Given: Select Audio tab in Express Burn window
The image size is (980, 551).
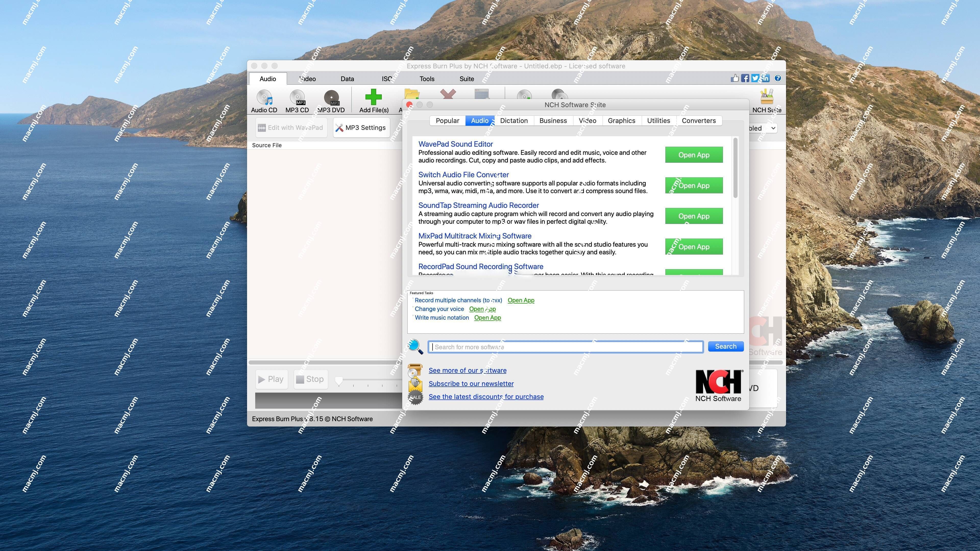Looking at the screenshot, I should [268, 79].
